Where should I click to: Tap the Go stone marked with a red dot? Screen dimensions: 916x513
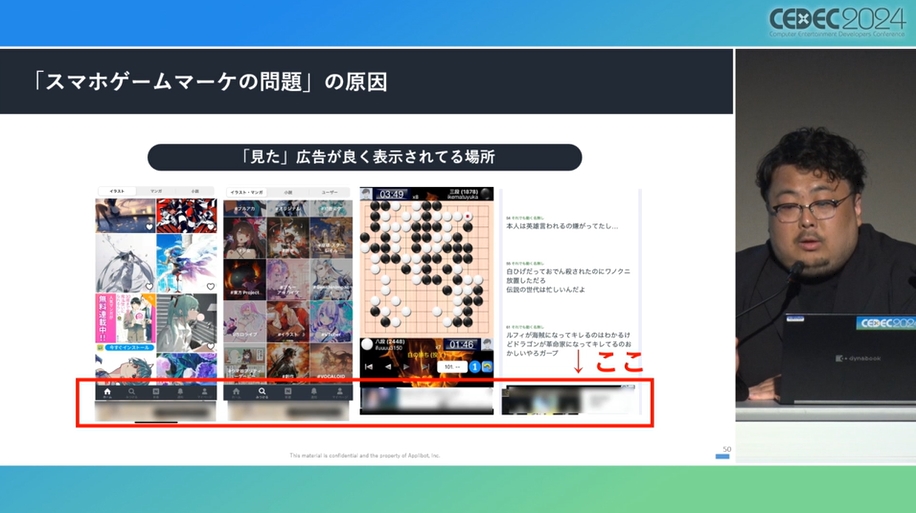[x=467, y=217]
